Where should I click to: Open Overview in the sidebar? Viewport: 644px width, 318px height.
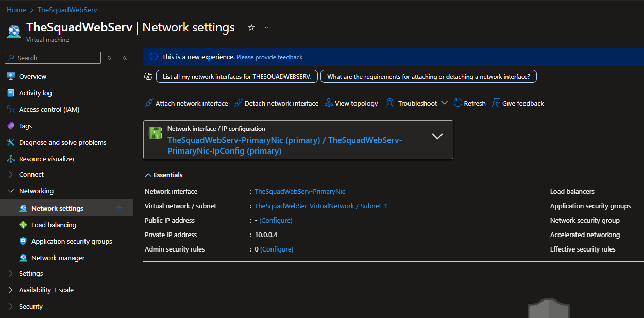[32, 76]
